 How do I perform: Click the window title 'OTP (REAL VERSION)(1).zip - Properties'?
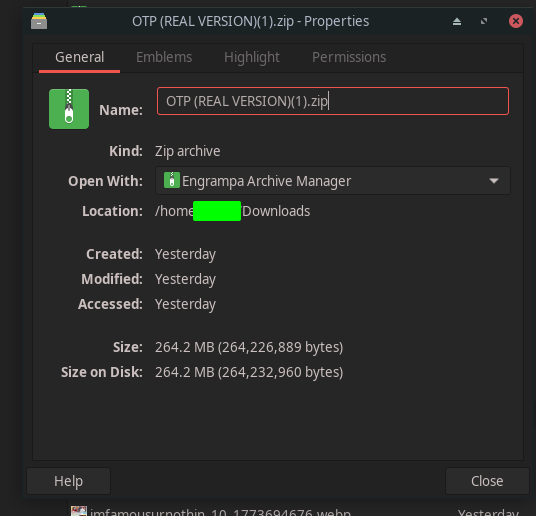tap(251, 21)
